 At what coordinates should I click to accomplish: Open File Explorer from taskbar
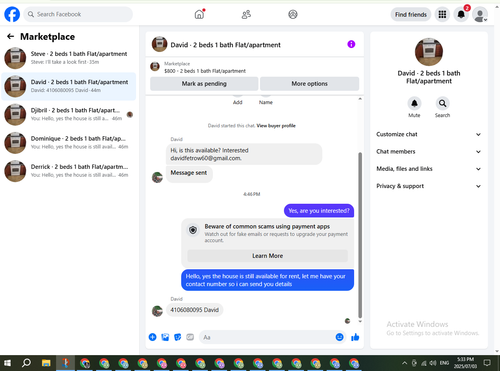point(46,363)
